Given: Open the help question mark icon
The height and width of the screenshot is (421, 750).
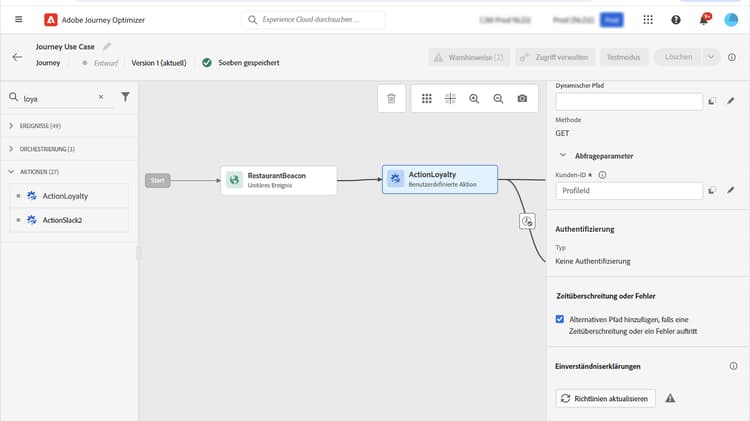Looking at the screenshot, I should 676,20.
